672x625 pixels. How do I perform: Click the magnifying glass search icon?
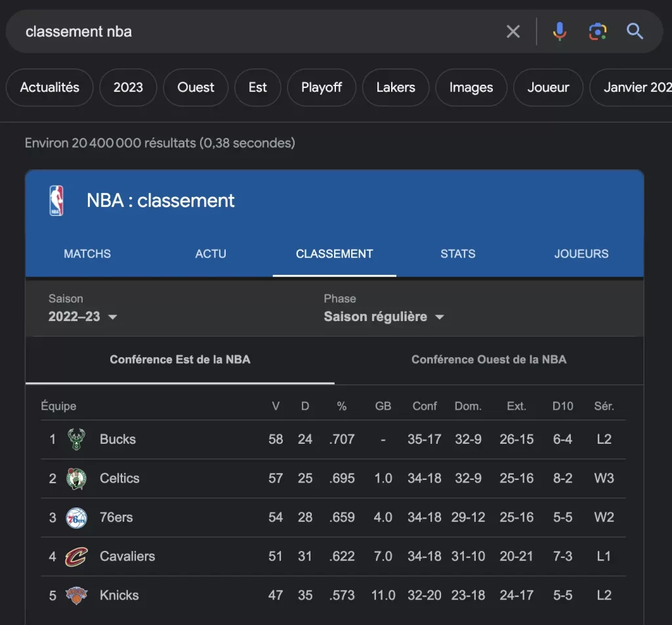tap(635, 32)
